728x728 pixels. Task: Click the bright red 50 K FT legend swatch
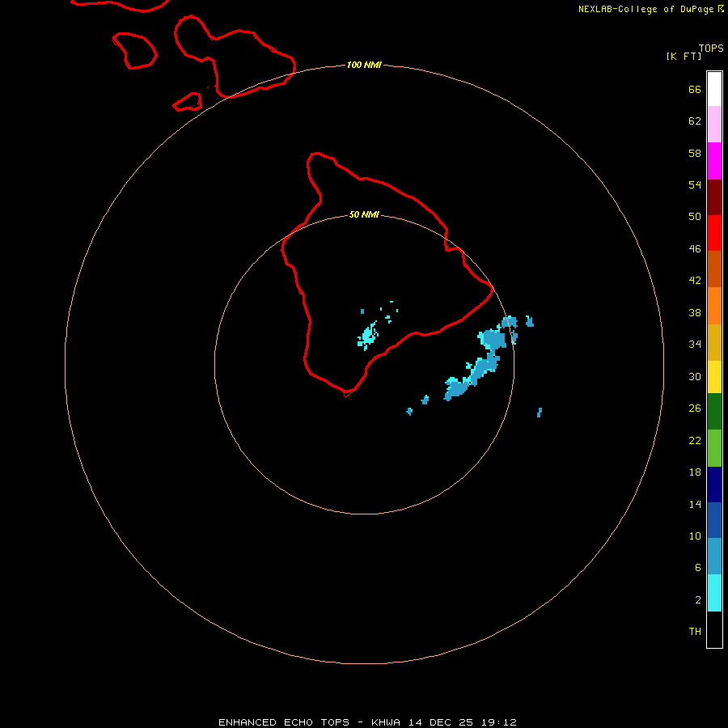click(x=714, y=233)
